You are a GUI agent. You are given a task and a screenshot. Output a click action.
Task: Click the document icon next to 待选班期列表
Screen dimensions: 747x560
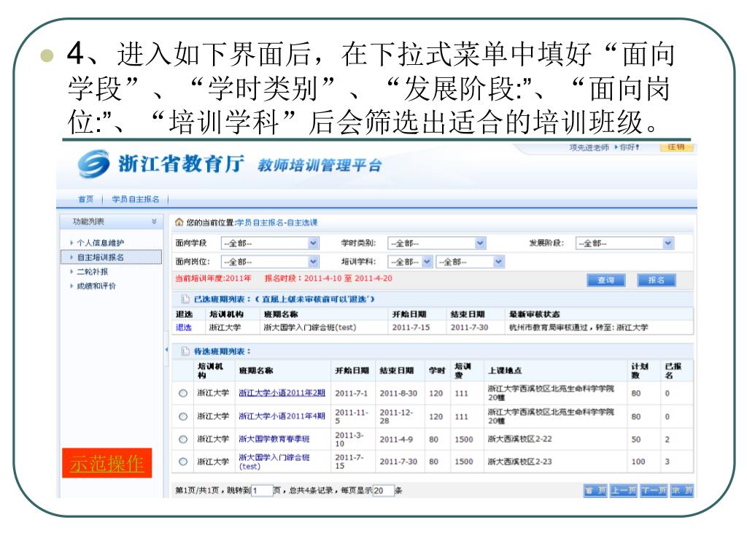click(x=186, y=351)
